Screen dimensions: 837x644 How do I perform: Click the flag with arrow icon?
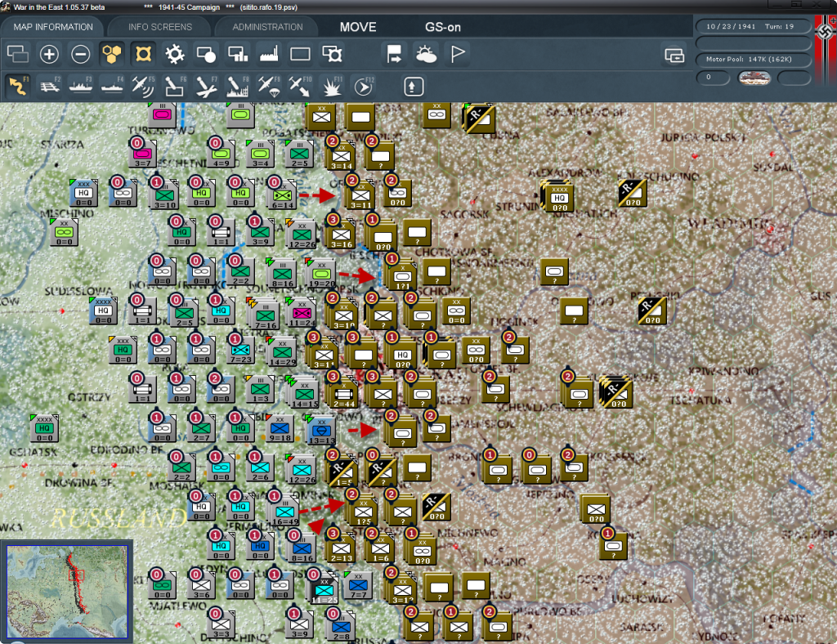tap(395, 54)
